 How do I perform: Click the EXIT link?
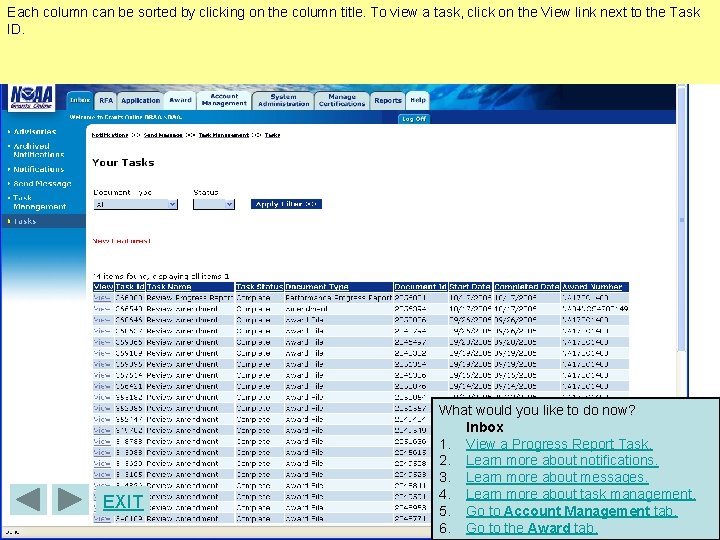click(123, 502)
